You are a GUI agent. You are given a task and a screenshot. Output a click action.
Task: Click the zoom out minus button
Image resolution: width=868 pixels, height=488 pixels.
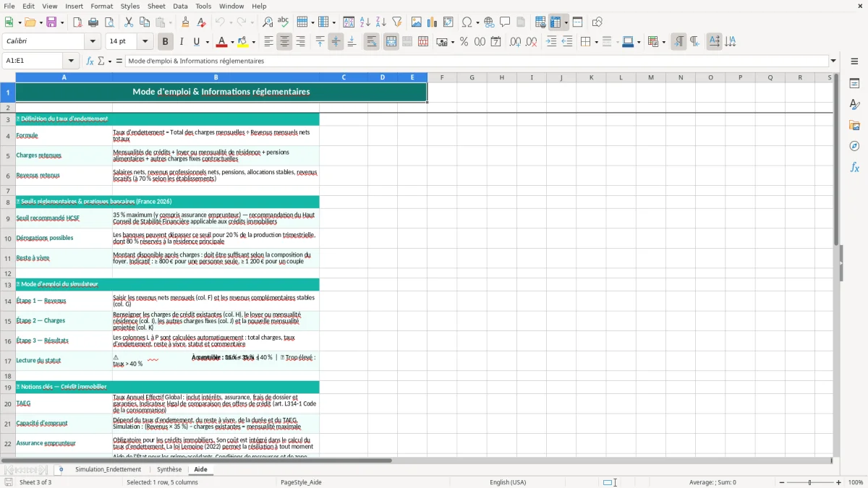[x=782, y=482]
